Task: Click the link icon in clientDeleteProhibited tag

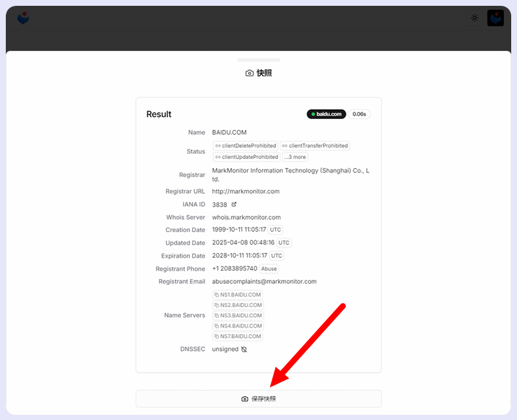Action: click(x=218, y=146)
